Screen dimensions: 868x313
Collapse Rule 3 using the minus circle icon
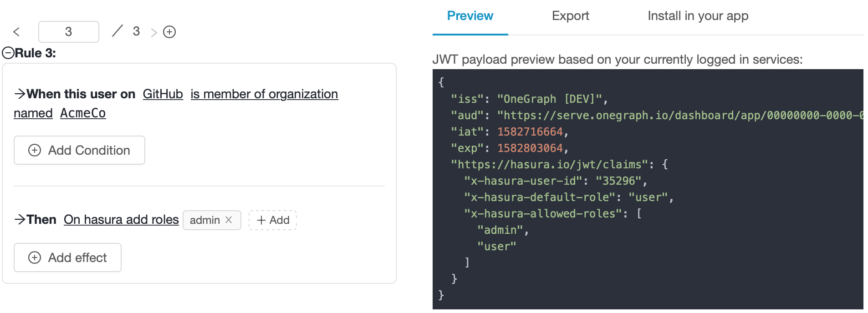pyautogui.click(x=8, y=53)
